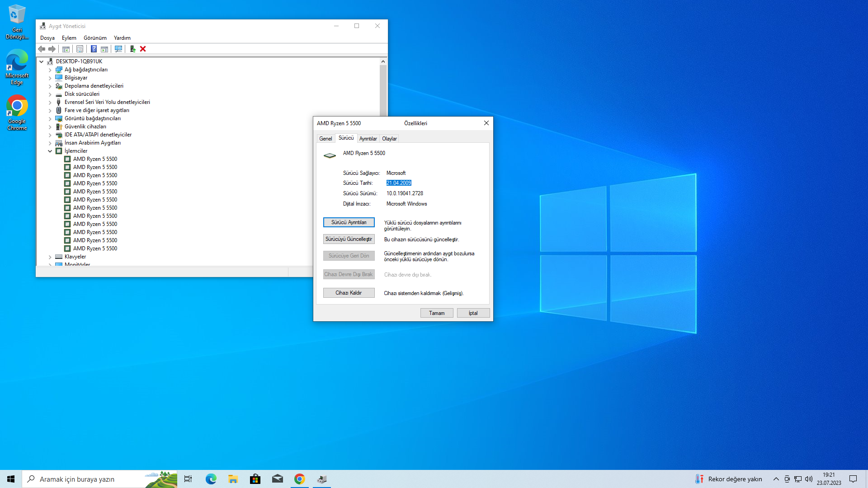Viewport: 868px width, 488px height.
Task: Switch to the Genel tab
Action: [x=325, y=139]
